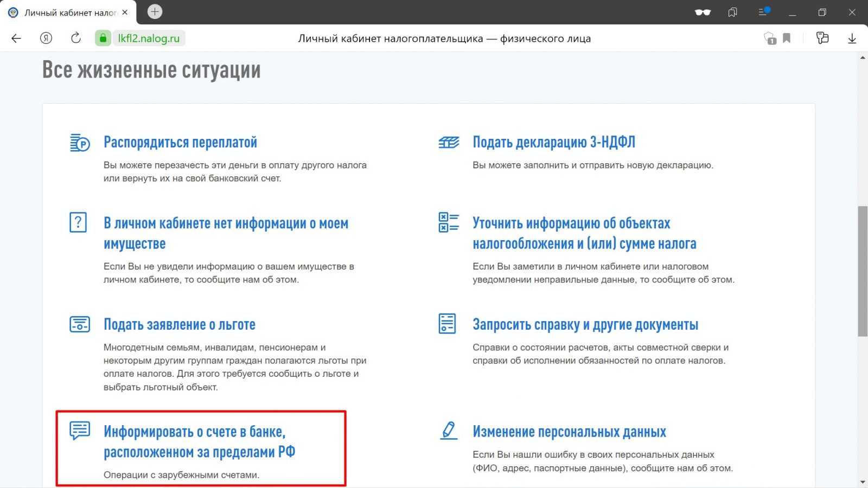Viewport: 868px width, 488px height.
Task: Click the pencil icon for personal data
Action: [448, 431]
